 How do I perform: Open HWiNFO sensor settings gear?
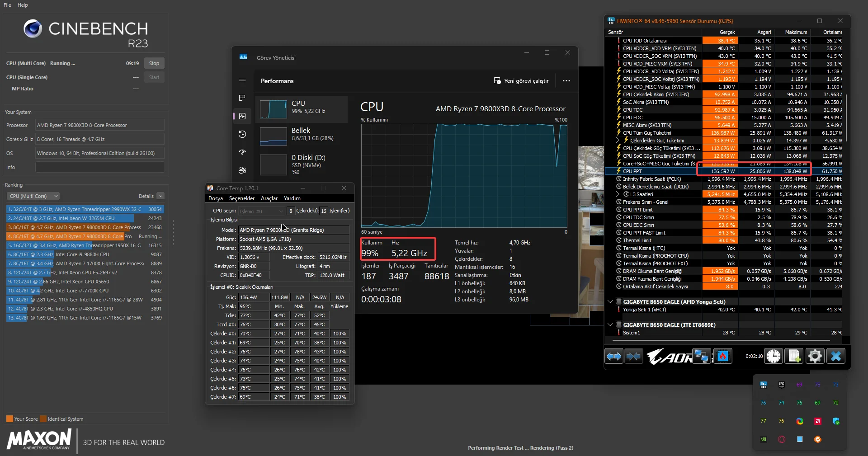pos(815,357)
